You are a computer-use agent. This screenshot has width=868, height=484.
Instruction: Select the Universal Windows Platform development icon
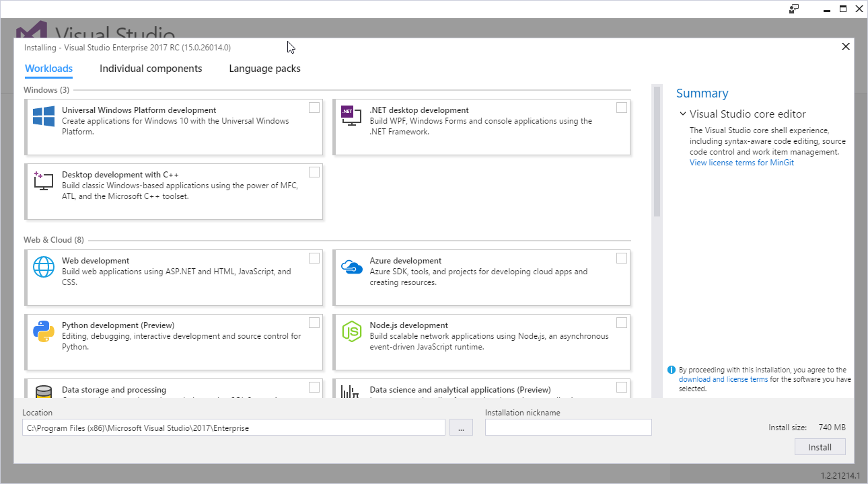click(x=43, y=115)
